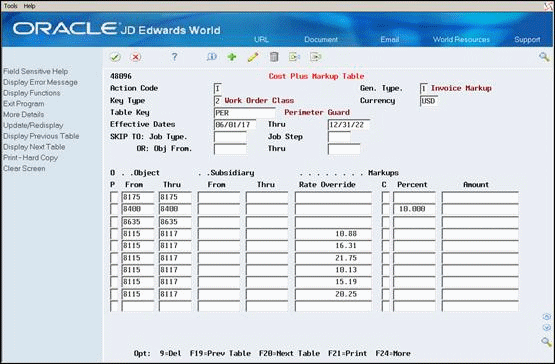
Task: Open the Document header link
Action: (x=321, y=39)
